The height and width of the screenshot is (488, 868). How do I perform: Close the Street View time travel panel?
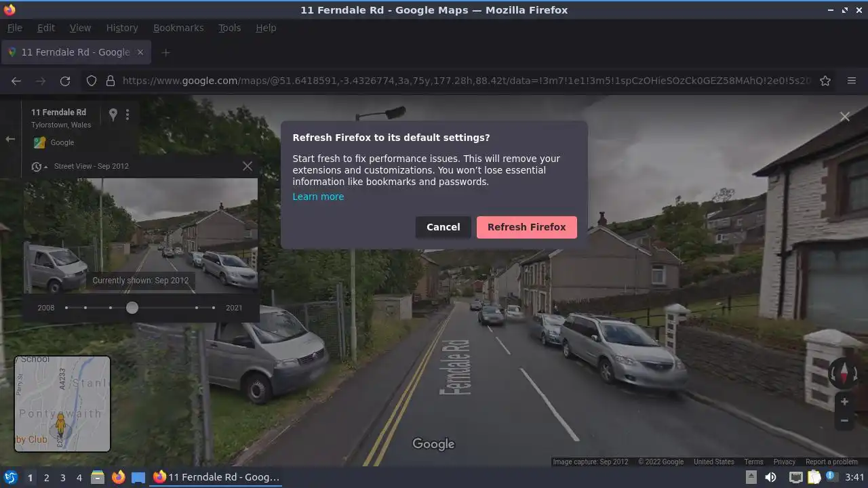coord(248,166)
